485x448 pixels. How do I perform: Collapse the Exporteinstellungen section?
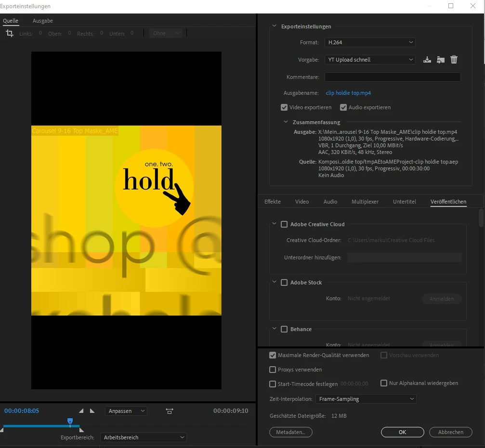click(274, 26)
